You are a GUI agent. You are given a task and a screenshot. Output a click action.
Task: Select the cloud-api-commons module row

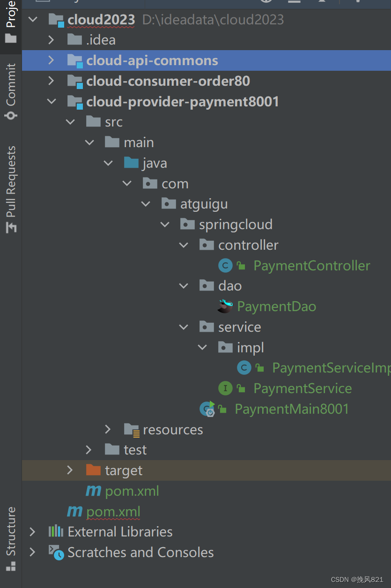tap(152, 60)
